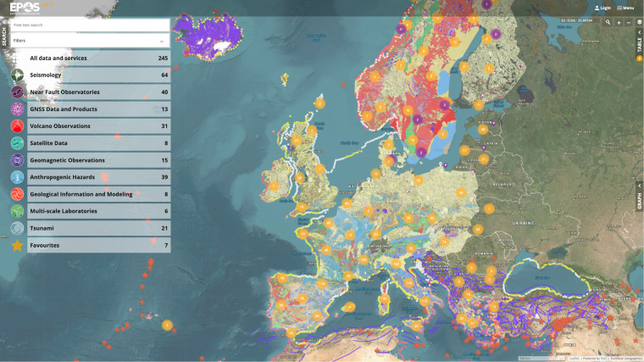The height and width of the screenshot is (362, 644).
Task: Open the map layers control
Action: [640, 22]
